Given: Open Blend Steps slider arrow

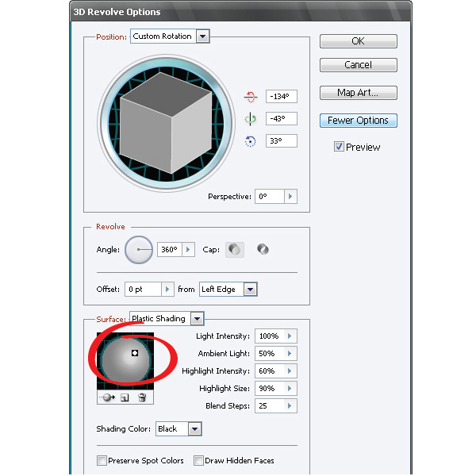Looking at the screenshot, I should click(290, 406).
